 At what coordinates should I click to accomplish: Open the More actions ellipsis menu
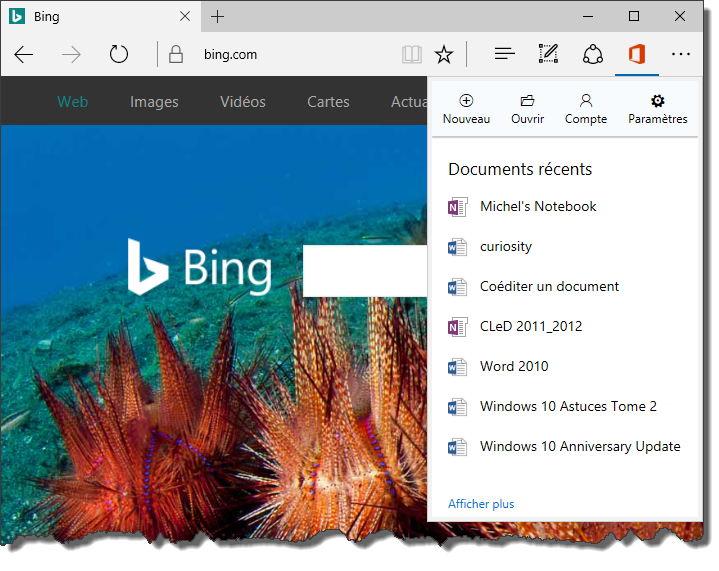click(x=681, y=54)
